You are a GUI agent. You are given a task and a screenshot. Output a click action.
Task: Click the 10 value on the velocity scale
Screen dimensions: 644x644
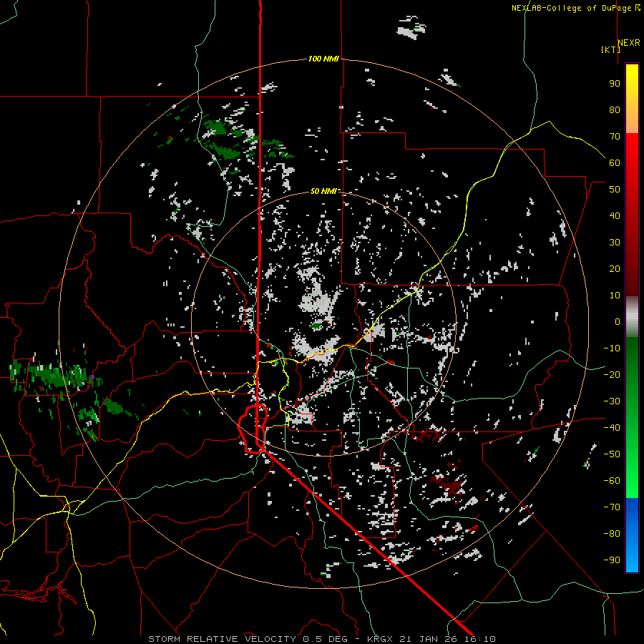coord(615,296)
